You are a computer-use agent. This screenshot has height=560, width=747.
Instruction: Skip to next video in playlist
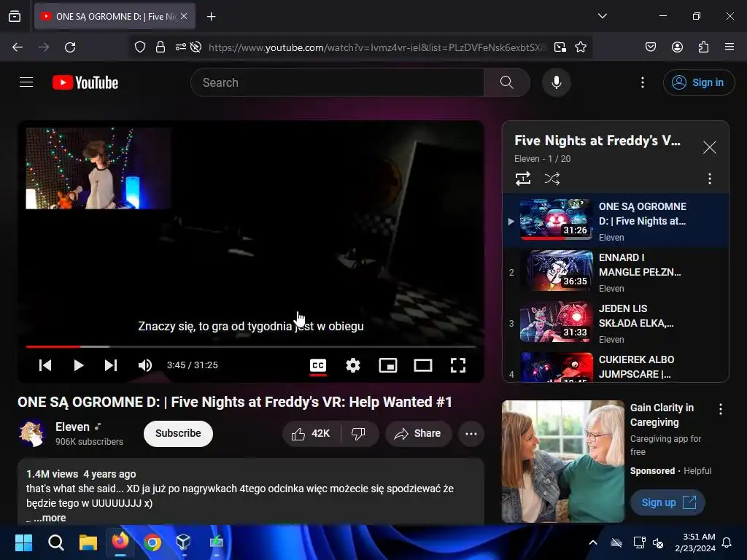(111, 365)
